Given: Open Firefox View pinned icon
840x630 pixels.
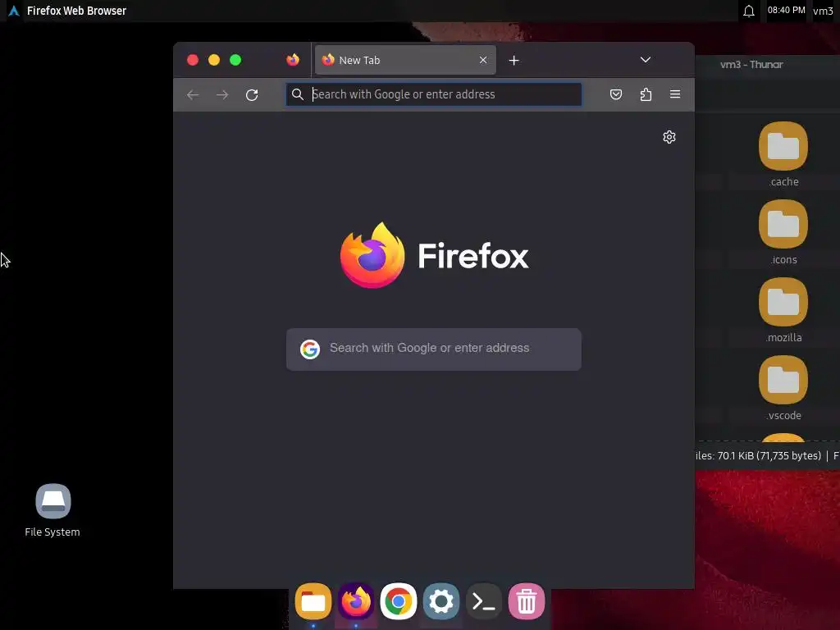Looking at the screenshot, I should tap(293, 60).
